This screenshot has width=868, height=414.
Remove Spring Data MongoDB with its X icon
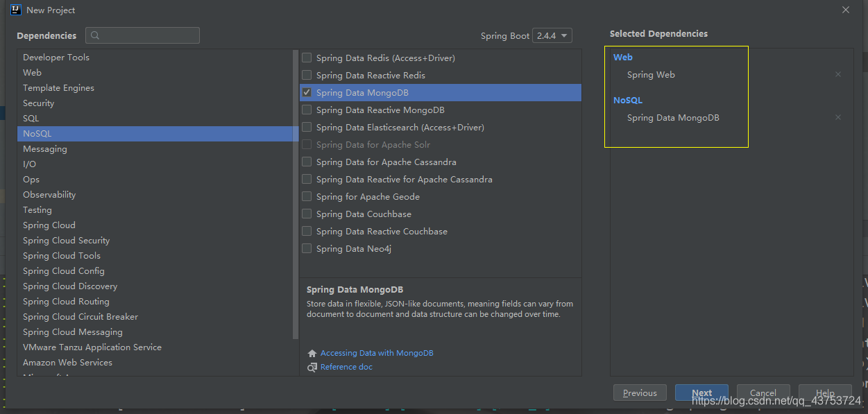tap(837, 117)
